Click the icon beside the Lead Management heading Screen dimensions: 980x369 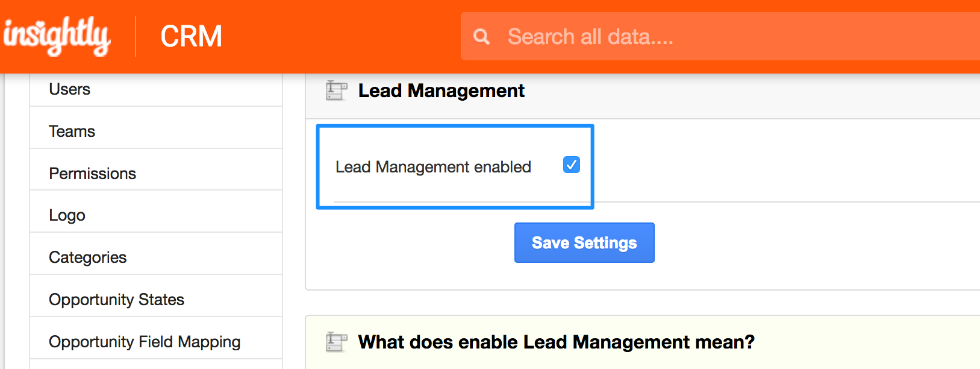coord(337,90)
